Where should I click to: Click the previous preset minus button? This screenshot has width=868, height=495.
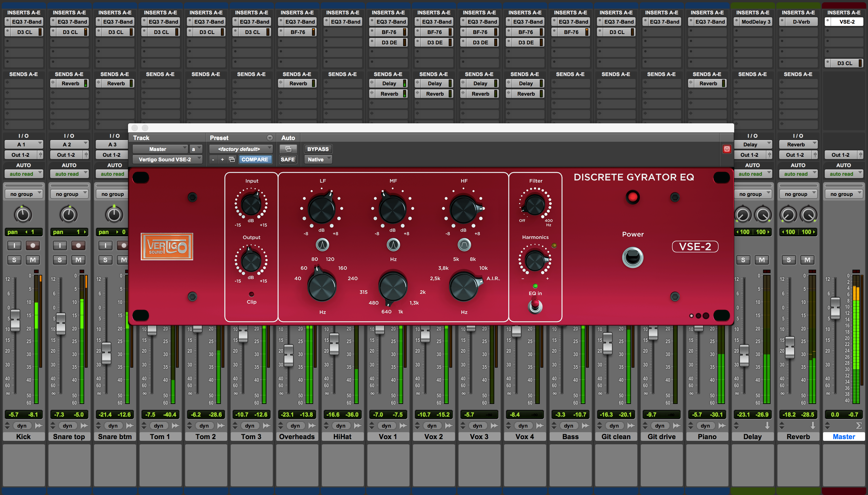tap(213, 159)
